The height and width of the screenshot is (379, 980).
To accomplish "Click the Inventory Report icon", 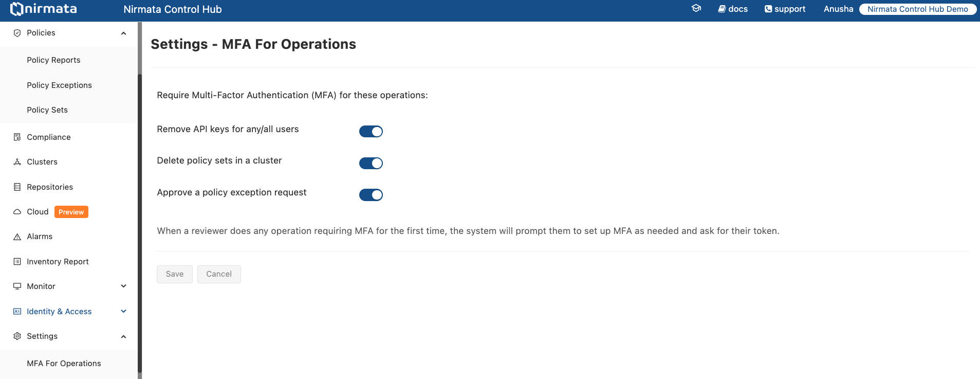I will tap(17, 261).
